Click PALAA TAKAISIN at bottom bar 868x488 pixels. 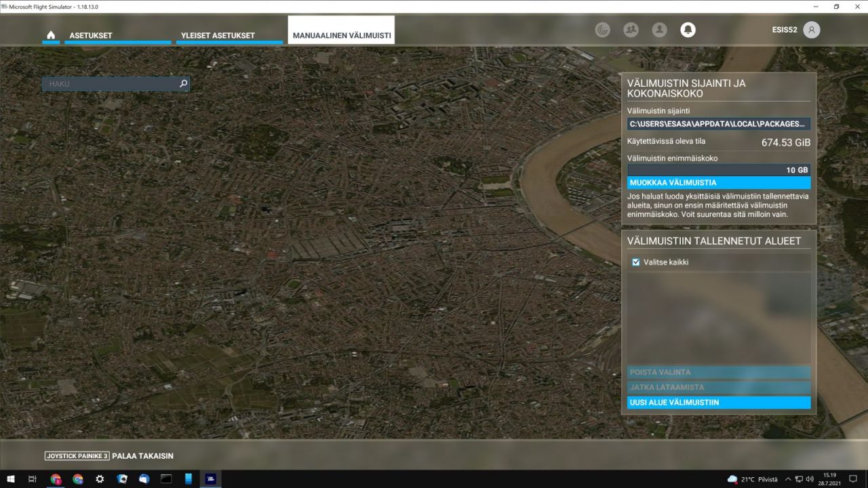point(142,456)
